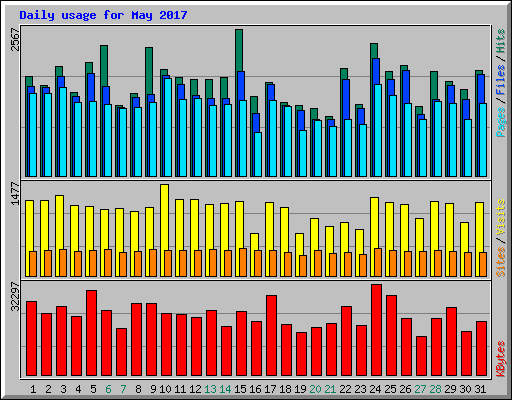
Task: Select the orange Sites legend label
Action: pos(501,262)
